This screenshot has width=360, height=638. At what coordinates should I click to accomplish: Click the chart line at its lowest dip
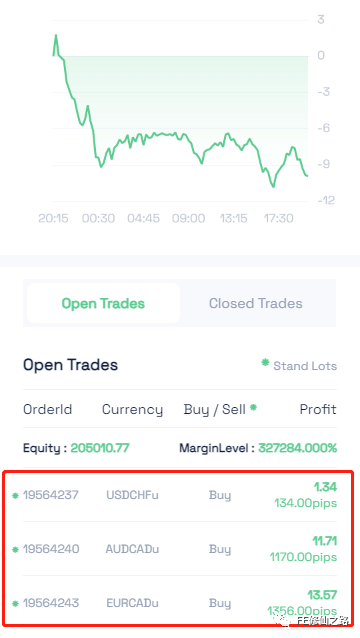[x=273, y=186]
